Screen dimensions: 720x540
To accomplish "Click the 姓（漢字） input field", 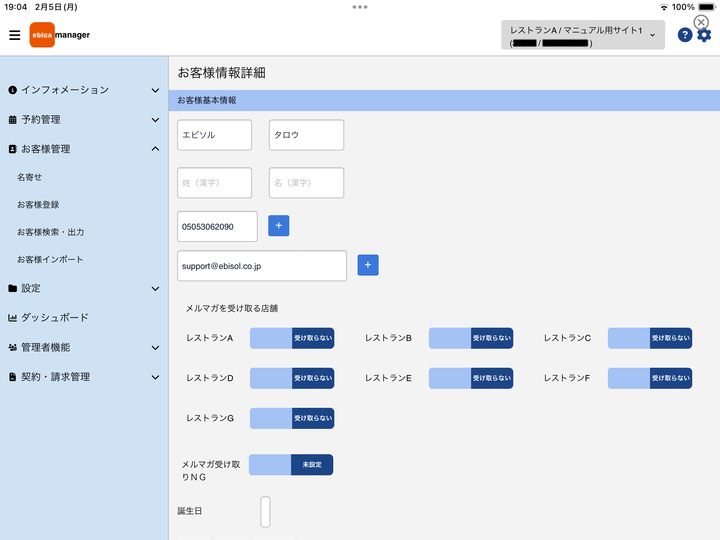I will pos(214,183).
